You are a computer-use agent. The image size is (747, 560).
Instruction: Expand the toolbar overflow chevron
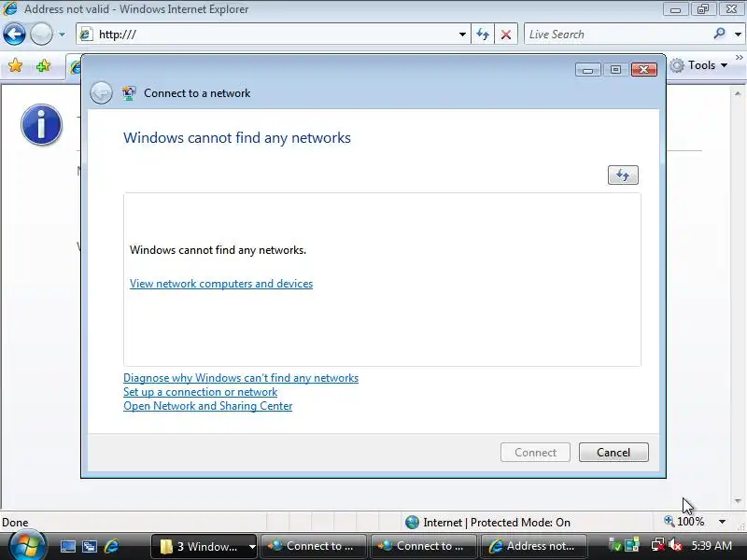click(x=739, y=58)
